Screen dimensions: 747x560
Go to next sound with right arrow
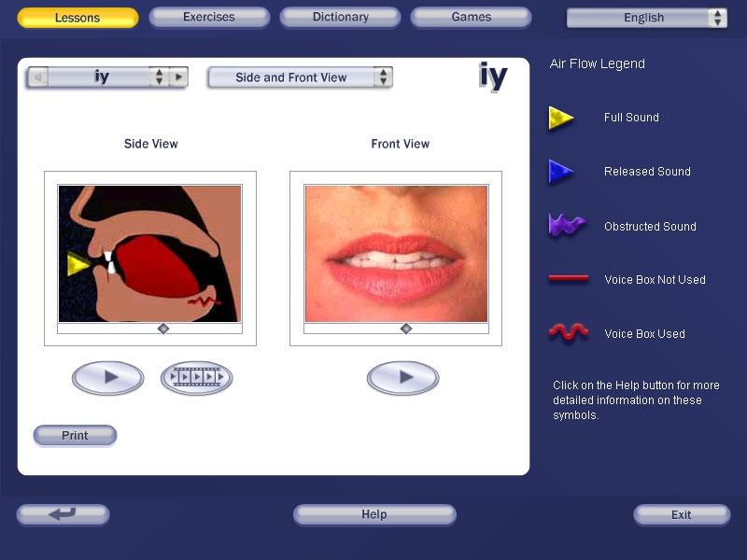coord(178,77)
